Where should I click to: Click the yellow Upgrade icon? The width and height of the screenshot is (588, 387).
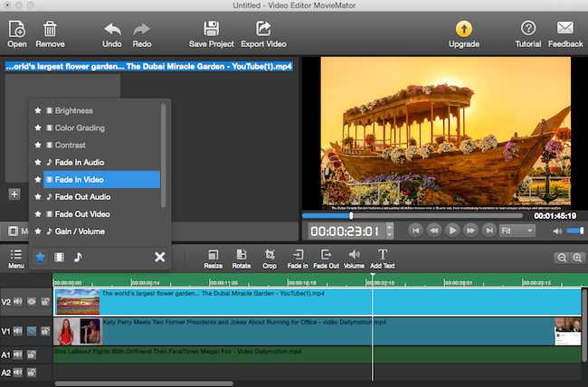point(464,29)
